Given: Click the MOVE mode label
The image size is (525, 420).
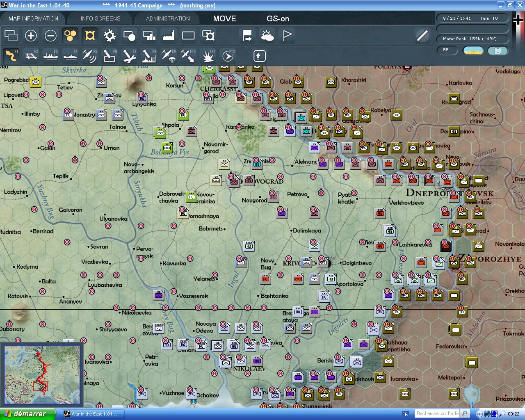Looking at the screenshot, I should [x=224, y=18].
